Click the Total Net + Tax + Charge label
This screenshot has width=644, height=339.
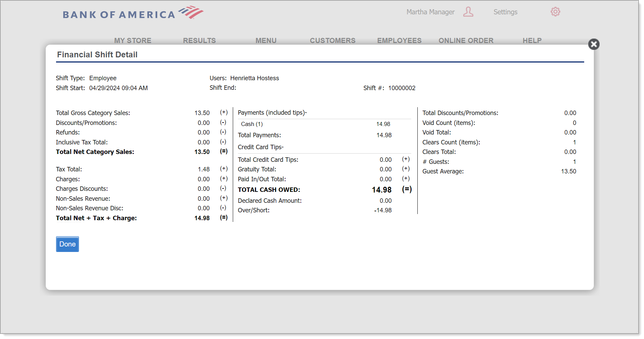(96, 218)
